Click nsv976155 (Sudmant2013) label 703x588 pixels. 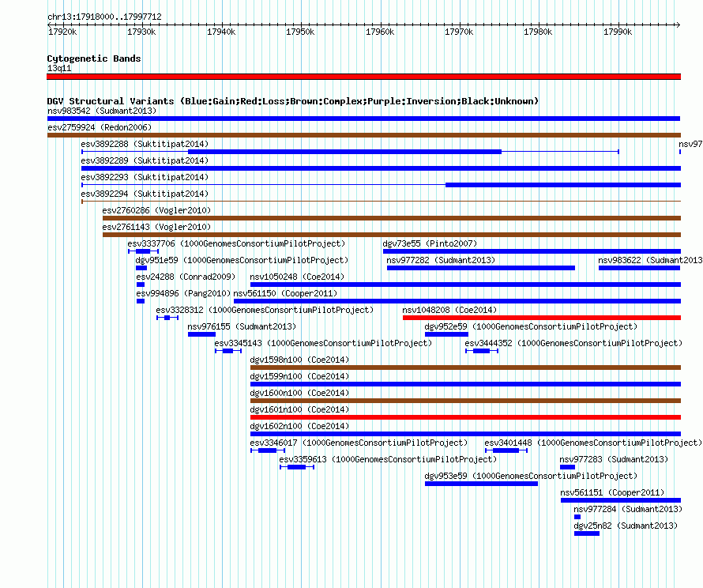(242, 326)
